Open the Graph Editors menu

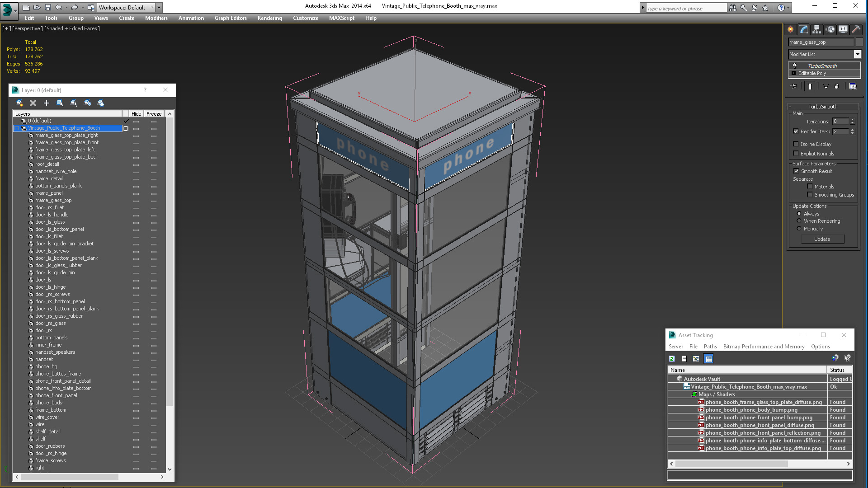[231, 18]
